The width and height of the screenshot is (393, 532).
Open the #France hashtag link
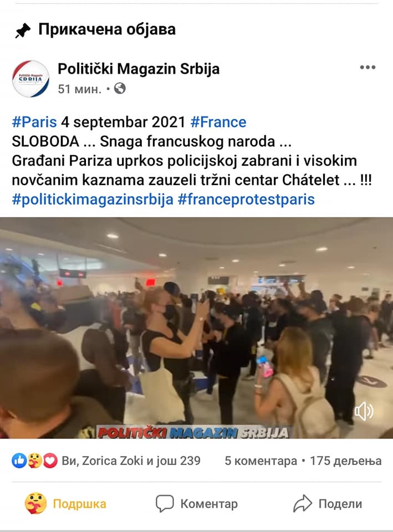point(218,122)
